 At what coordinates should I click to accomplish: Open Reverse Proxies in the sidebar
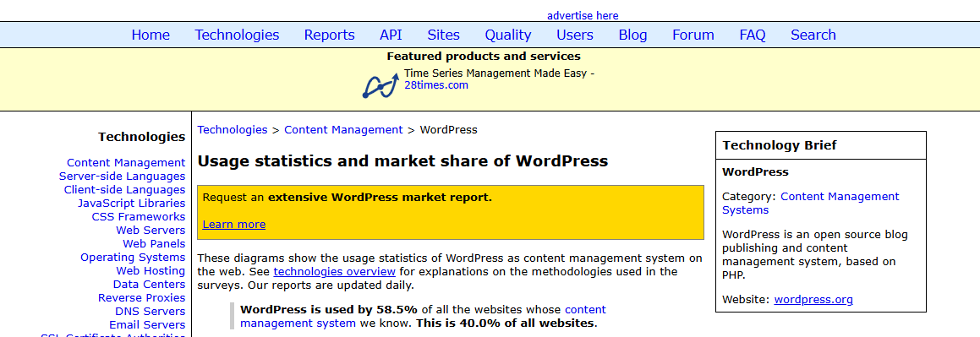point(142,297)
